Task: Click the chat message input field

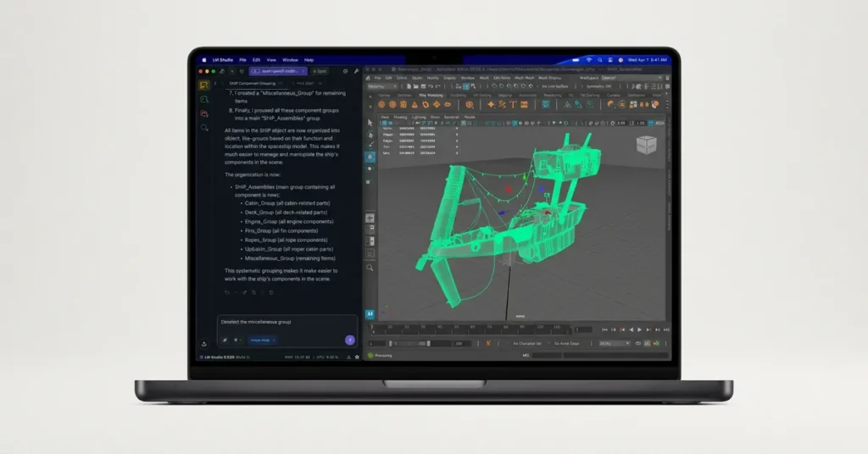Action: point(280,323)
